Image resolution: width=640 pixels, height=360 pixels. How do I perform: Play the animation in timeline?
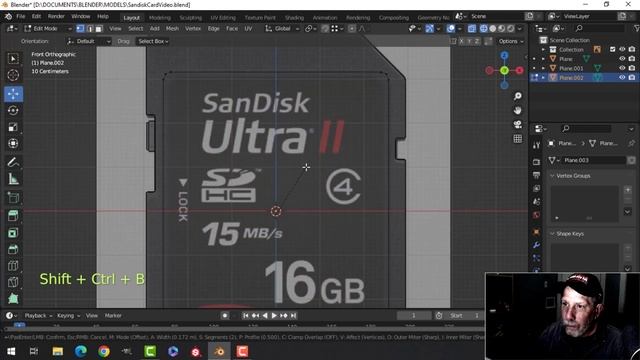[274, 316]
